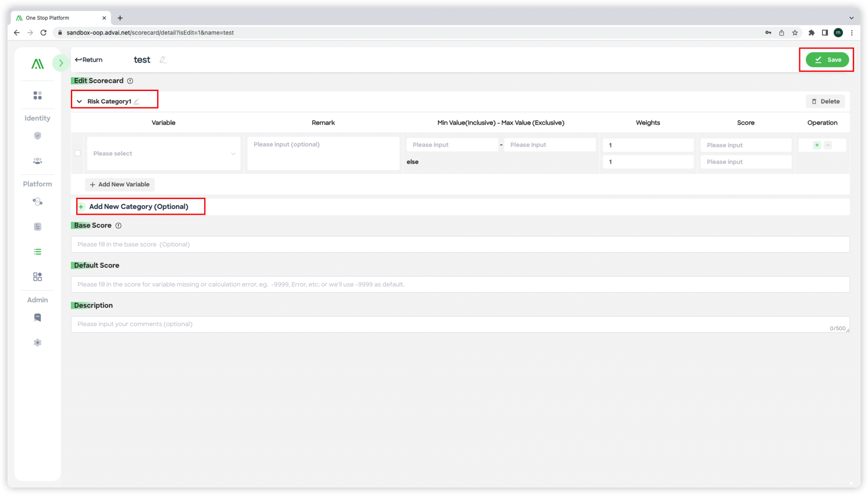Screen dimensions: 868x495
Task: Open the Variable 'Please select' dropdown
Action: click(164, 153)
